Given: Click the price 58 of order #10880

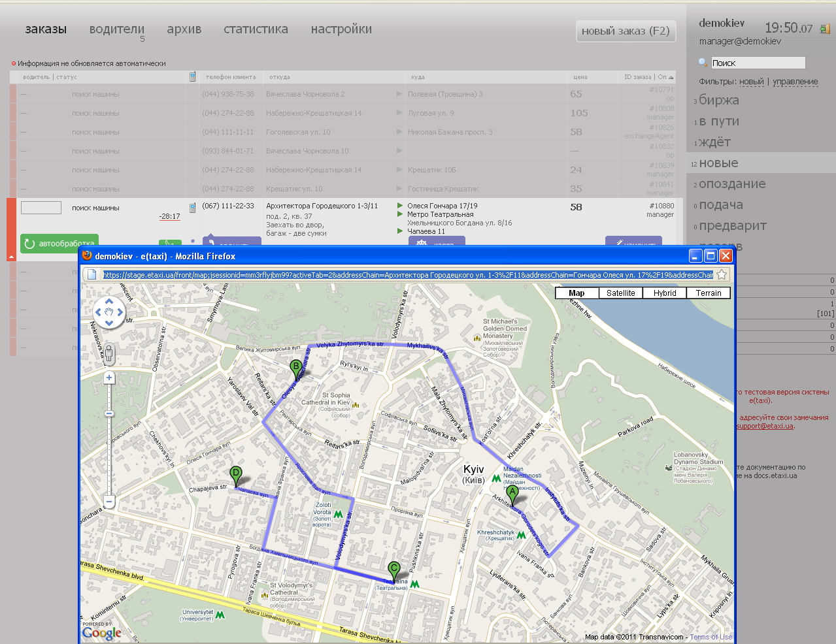Looking at the screenshot, I should click(x=576, y=207).
